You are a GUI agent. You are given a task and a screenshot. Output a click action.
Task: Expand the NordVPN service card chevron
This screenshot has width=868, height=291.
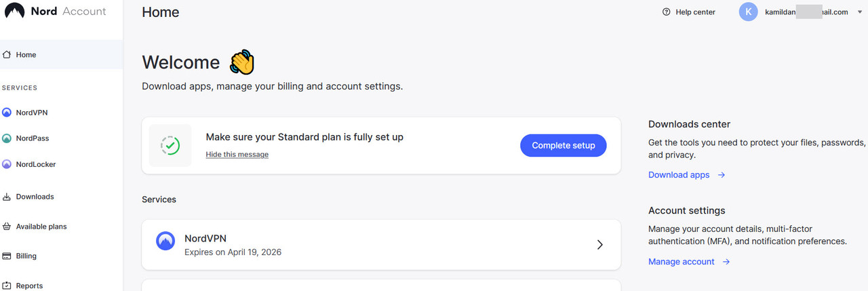click(599, 245)
